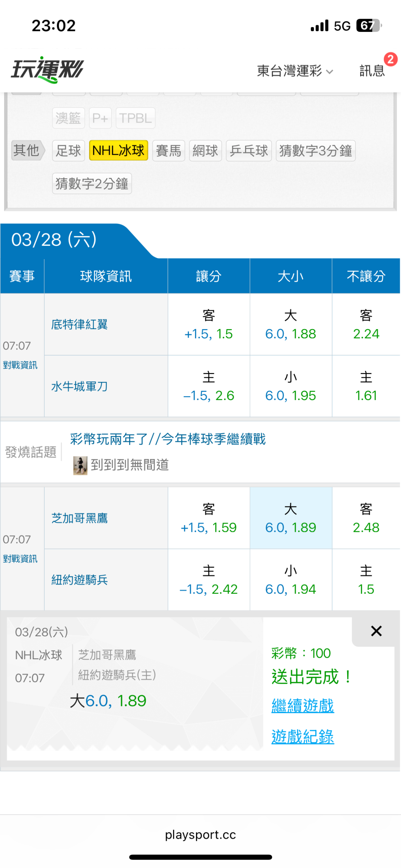This screenshot has height=868, width=401.
Task: Select 小 6.0, 1.94 for 紐約遊騎兵
Action: (x=291, y=580)
